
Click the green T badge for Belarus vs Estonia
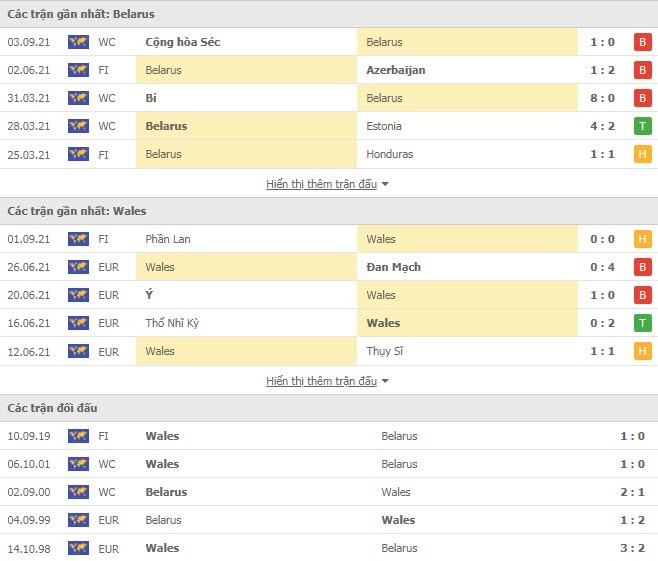click(x=642, y=126)
